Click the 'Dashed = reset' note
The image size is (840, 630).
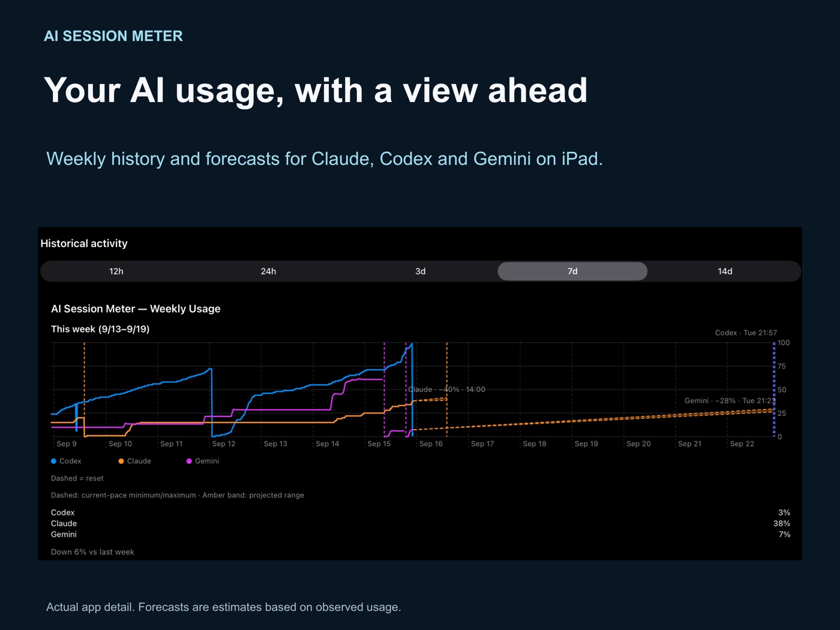point(77,478)
